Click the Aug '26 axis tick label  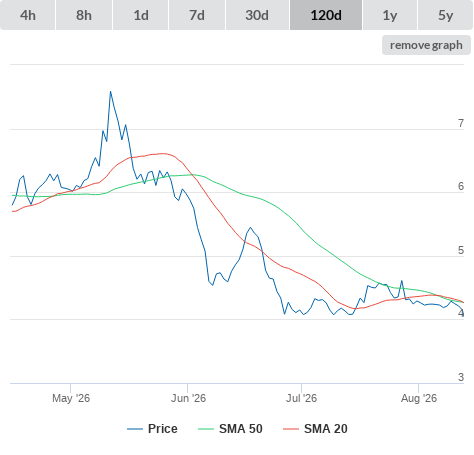419,398
